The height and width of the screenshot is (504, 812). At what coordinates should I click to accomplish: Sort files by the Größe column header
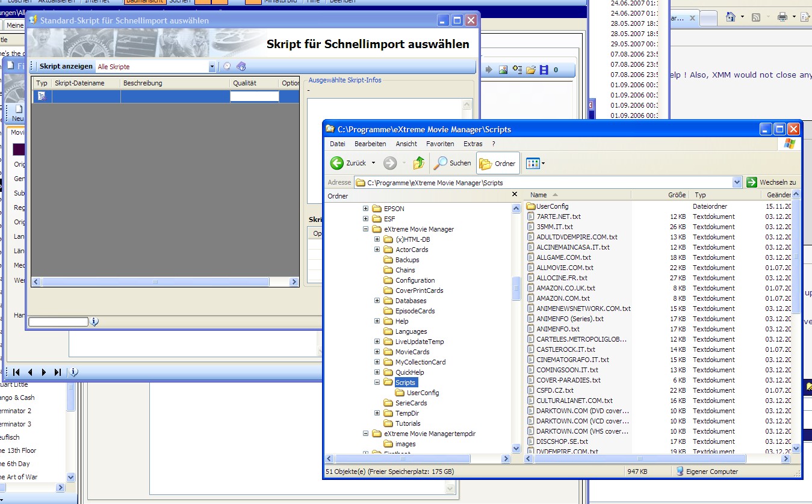(660, 195)
